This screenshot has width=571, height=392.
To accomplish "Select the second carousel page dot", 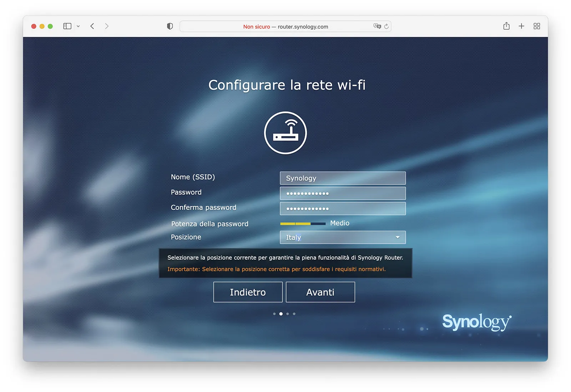I will click(x=281, y=314).
